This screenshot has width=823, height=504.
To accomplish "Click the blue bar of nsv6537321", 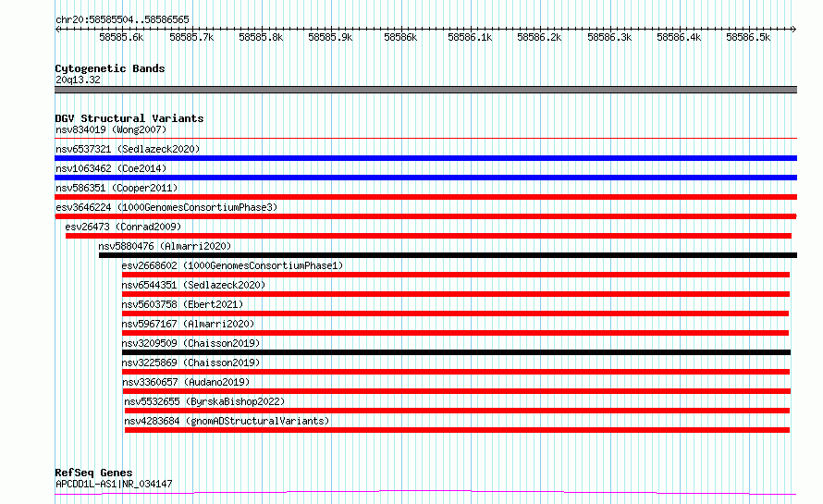I will 425,158.
